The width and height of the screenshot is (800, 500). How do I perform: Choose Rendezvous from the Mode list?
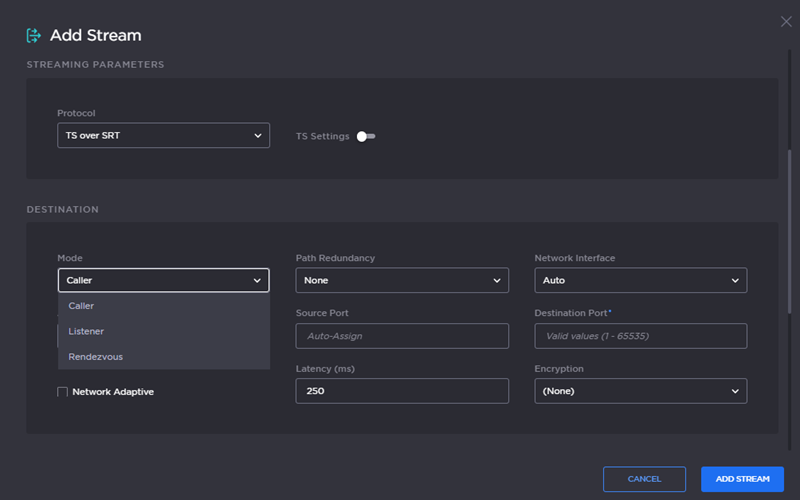click(163, 356)
